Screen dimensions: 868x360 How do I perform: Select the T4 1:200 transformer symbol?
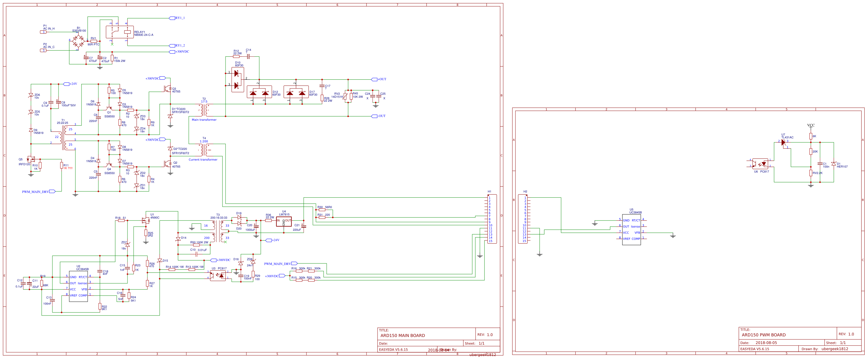[x=204, y=150]
